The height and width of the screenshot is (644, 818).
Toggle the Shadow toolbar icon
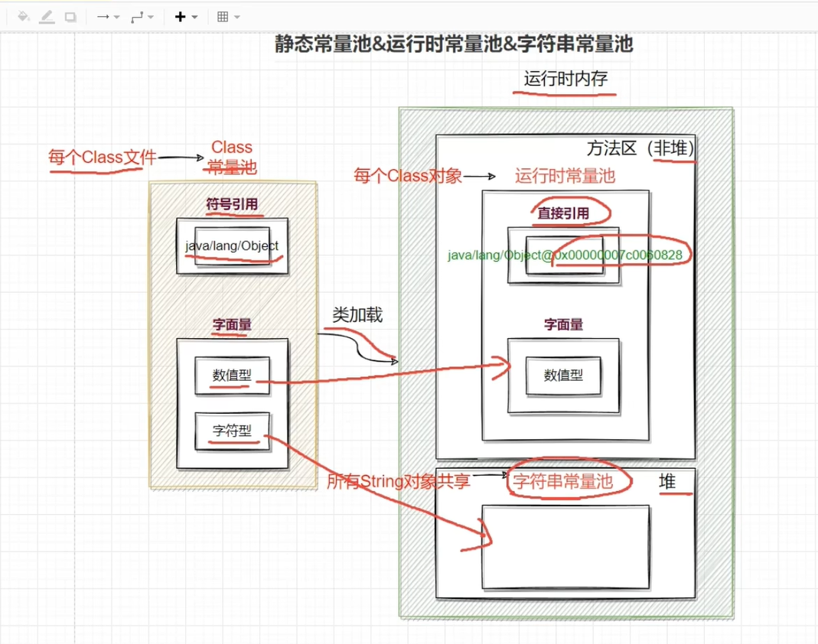click(x=70, y=16)
